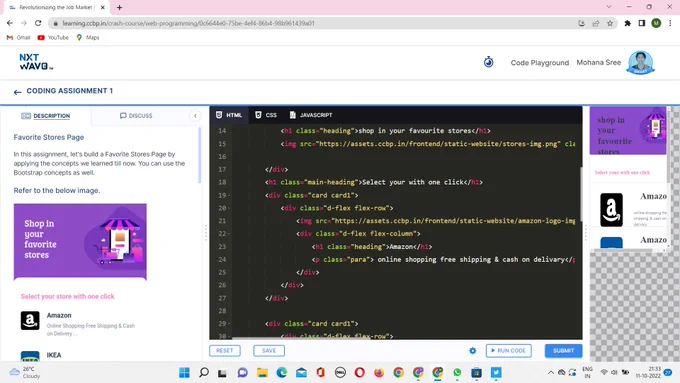Viewport: 680px width, 383px height.
Task: Fold code at line 20
Action: pyautogui.click(x=229, y=208)
